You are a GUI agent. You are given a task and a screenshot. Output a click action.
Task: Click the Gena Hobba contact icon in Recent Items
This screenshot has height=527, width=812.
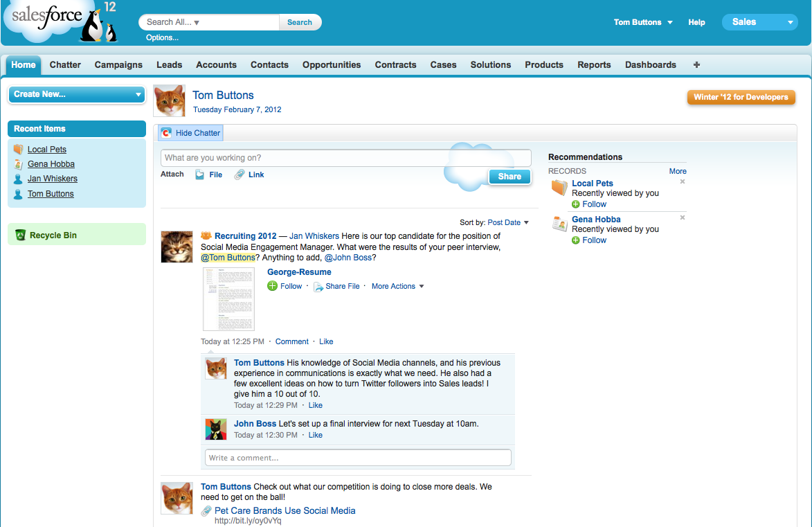point(18,164)
